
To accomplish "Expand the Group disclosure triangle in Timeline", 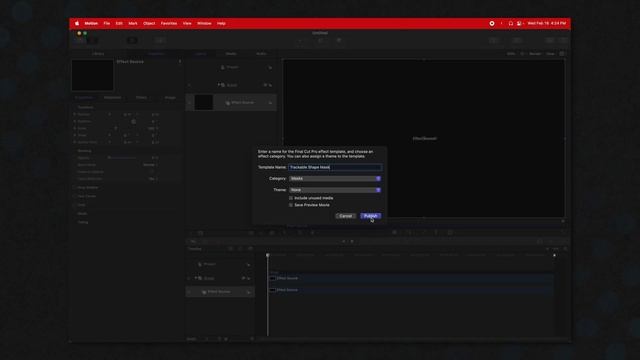I will [196, 278].
